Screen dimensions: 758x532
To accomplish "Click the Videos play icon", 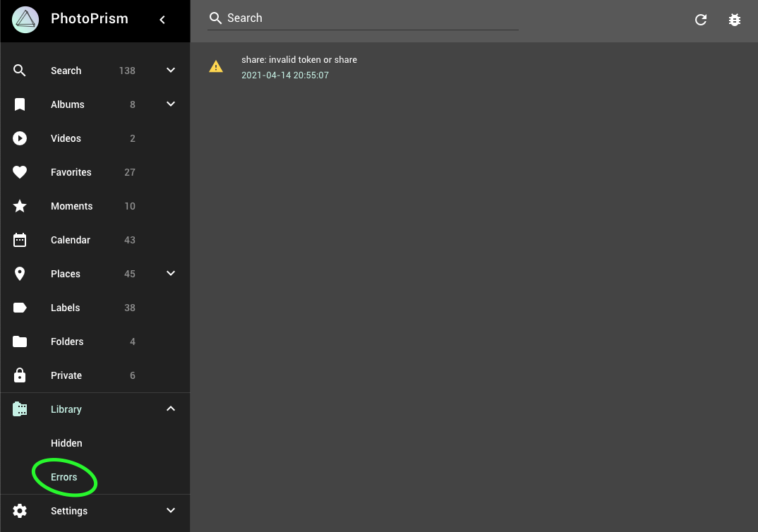I will tap(19, 138).
